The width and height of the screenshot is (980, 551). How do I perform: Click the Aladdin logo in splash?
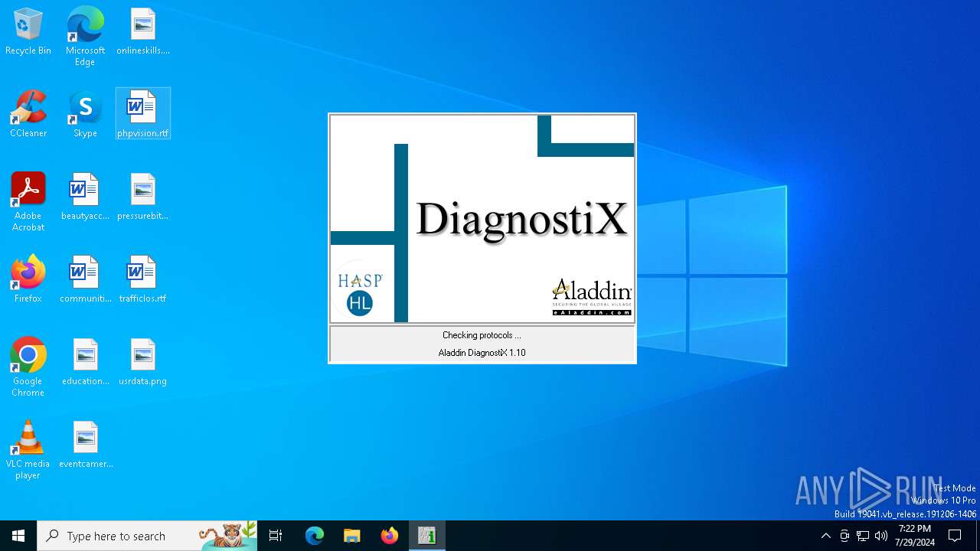(592, 297)
